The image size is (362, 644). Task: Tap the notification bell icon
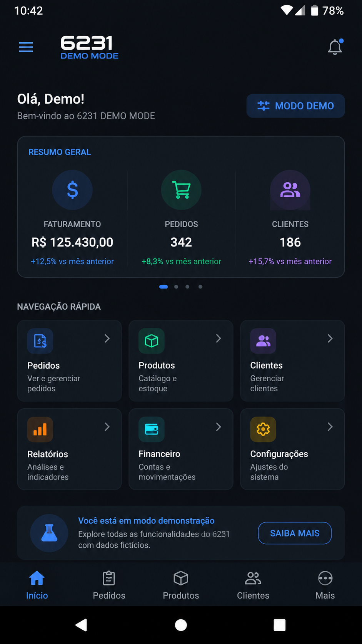click(335, 47)
